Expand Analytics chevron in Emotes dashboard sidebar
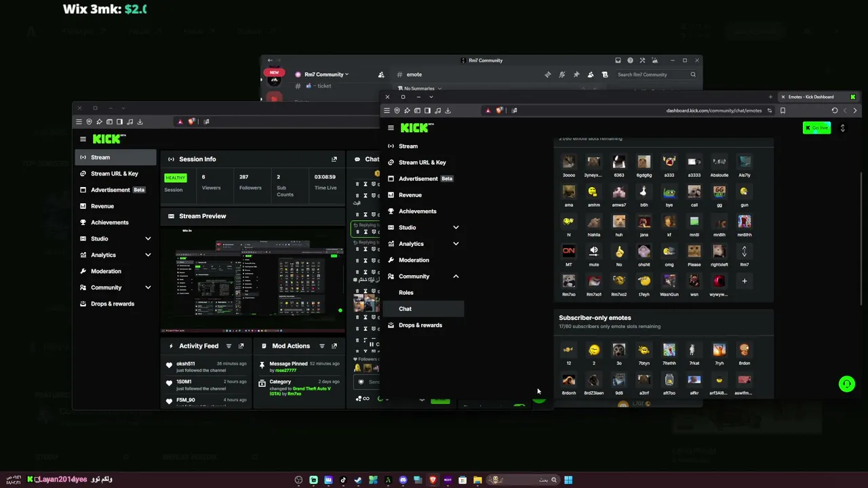Image resolution: width=868 pixels, height=488 pixels. pyautogui.click(x=456, y=244)
